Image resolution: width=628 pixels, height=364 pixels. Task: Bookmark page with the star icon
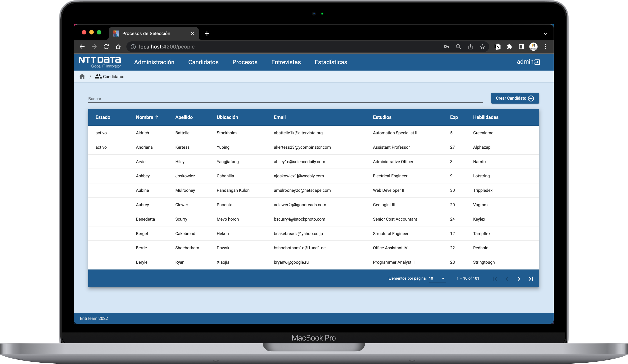point(482,47)
